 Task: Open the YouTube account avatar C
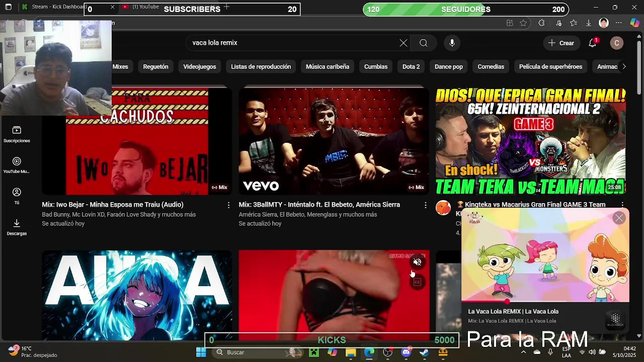click(x=617, y=43)
